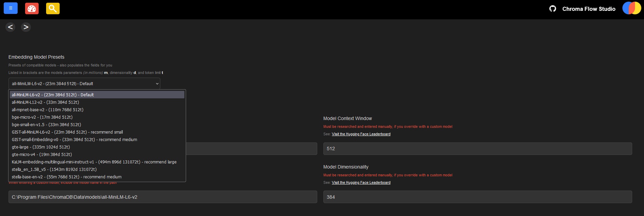644x216 pixels.
Task: Go forward with the right arrow button
Action: (26, 27)
